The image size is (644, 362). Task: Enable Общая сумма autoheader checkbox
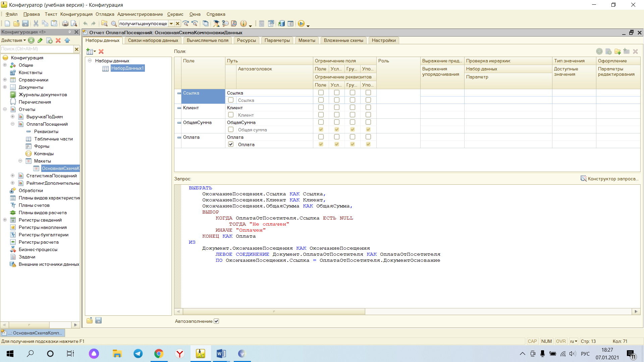[231, 129]
